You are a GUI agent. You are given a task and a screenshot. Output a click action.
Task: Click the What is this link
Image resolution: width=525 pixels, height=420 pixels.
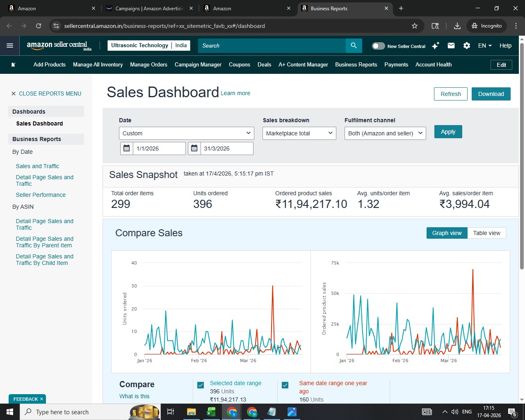[x=134, y=396]
